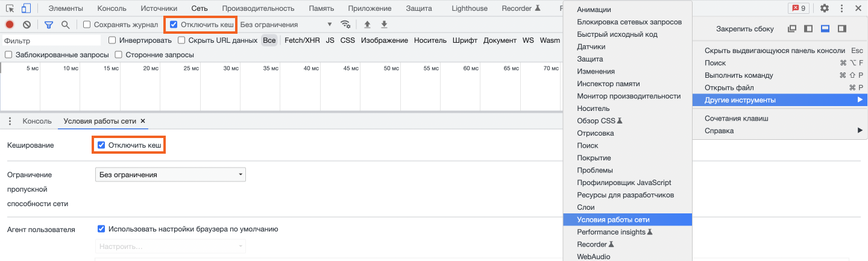Screen dimensions: 868x261
Task: Filter requests by Fetch/XHR type
Action: coord(302,40)
